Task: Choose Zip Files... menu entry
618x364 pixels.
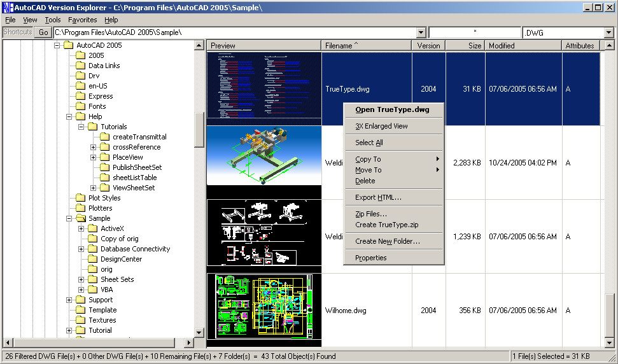Action: (x=394, y=214)
